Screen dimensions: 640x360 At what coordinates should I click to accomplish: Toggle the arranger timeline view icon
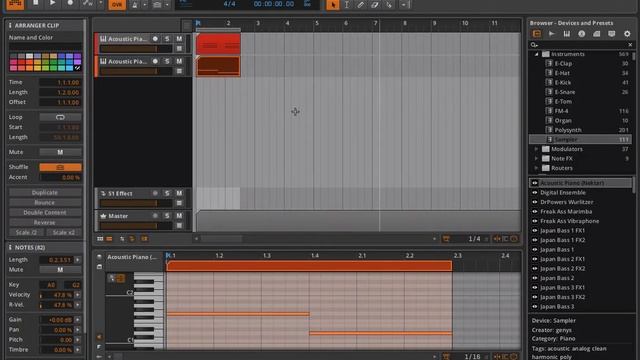109,239
